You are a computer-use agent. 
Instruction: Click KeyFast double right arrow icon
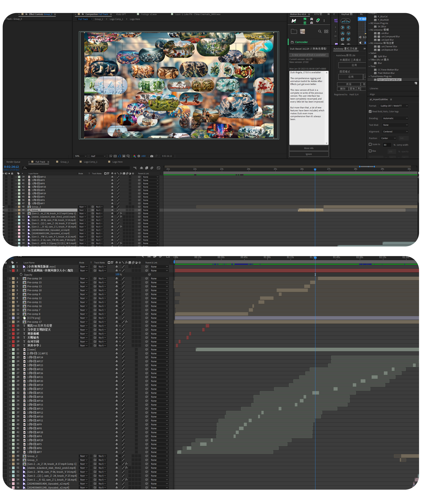point(343,27)
